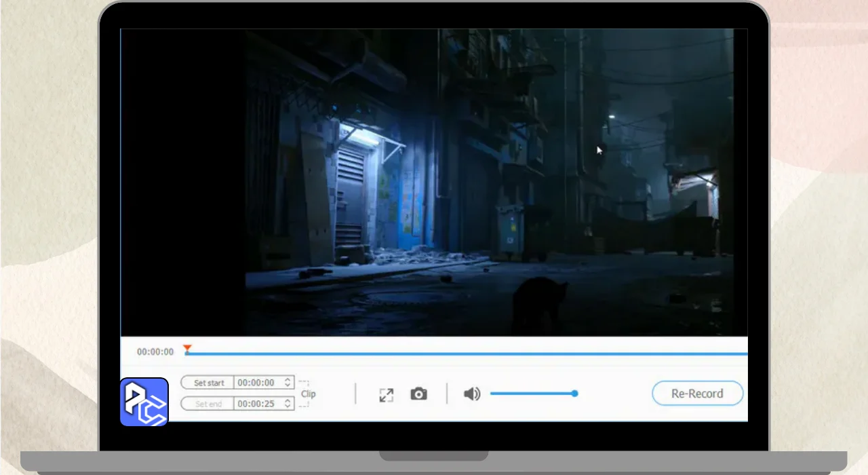
Task: Toggle fullscreen preview with the expand icon
Action: (x=387, y=394)
